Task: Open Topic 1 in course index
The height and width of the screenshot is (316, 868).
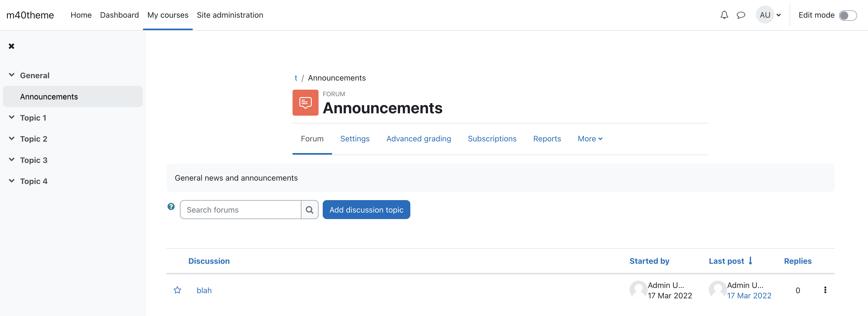Action: [33, 117]
